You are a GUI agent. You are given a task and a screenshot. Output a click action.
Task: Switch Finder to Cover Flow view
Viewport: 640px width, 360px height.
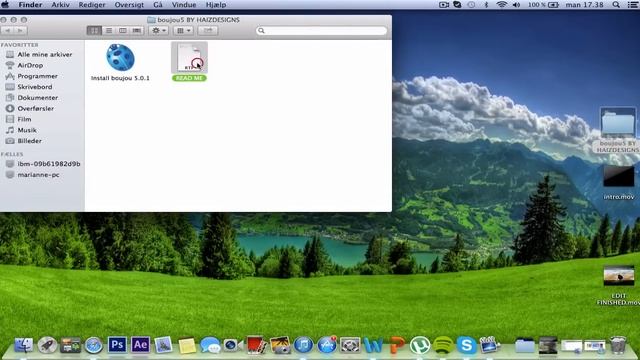pos(137,31)
